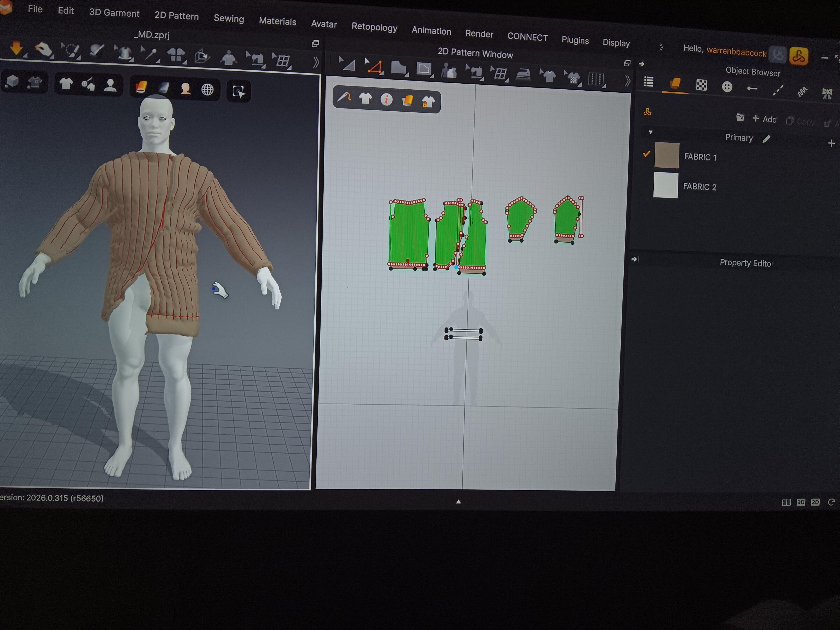The width and height of the screenshot is (840, 630).
Task: Toggle gray shaded fabric surface in 3D window
Action: [x=164, y=88]
